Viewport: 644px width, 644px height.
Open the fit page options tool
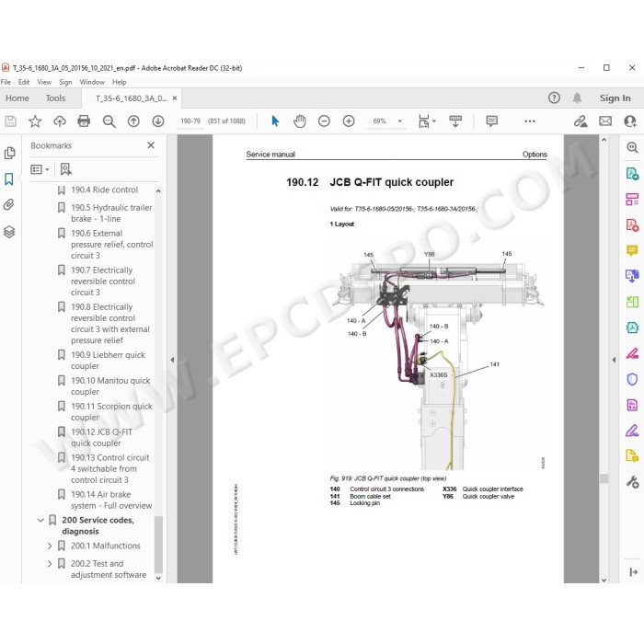pos(424,121)
